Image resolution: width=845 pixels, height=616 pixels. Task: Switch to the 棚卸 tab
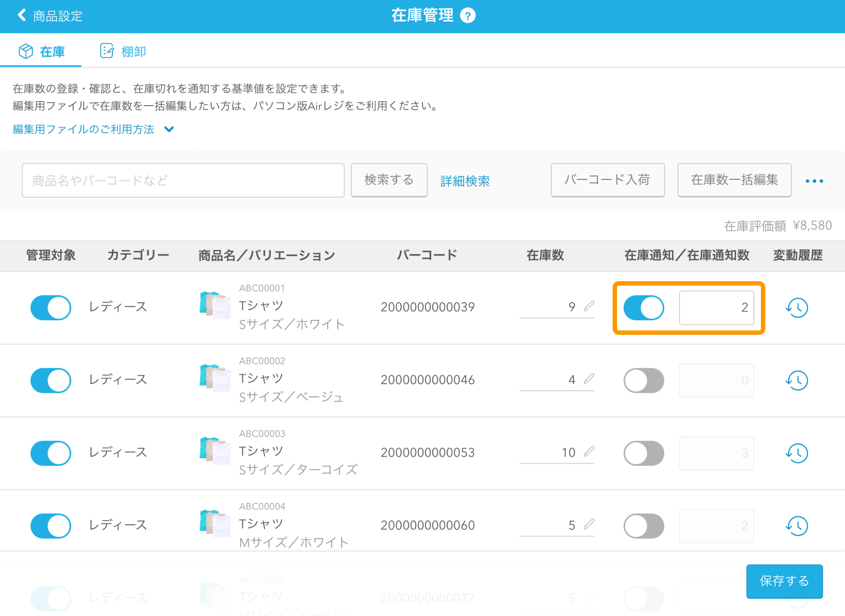pos(123,51)
